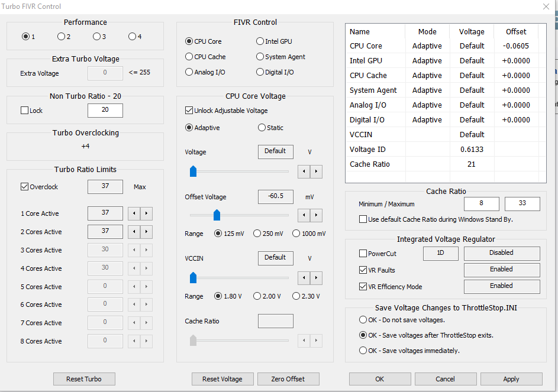Click the Non Turbo Ratio value field
Image resolution: width=558 pixels, height=392 pixels.
[105, 111]
